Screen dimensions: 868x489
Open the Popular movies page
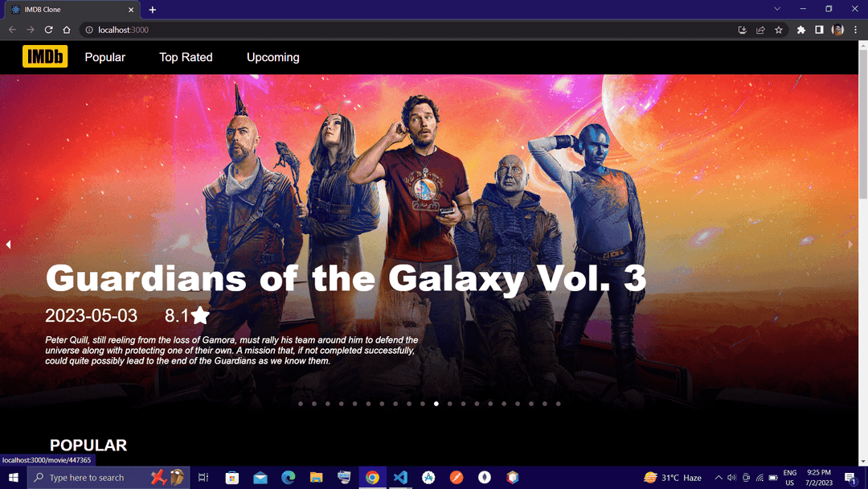104,57
